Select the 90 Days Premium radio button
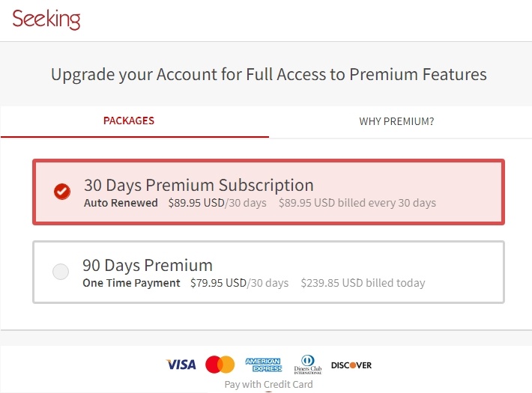Image resolution: width=532 pixels, height=393 pixels. click(61, 272)
